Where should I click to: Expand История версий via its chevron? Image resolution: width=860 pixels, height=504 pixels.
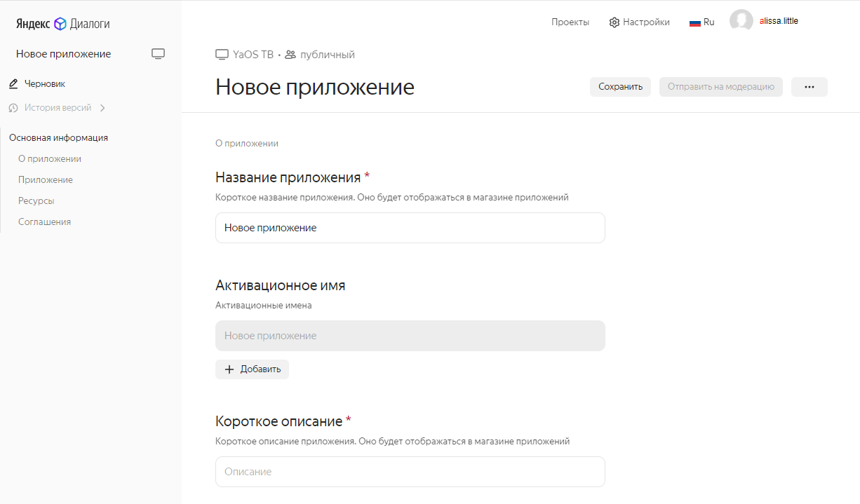pyautogui.click(x=102, y=107)
